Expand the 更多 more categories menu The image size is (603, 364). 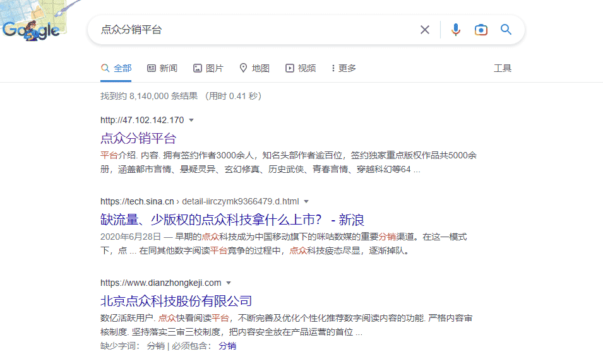(342, 68)
